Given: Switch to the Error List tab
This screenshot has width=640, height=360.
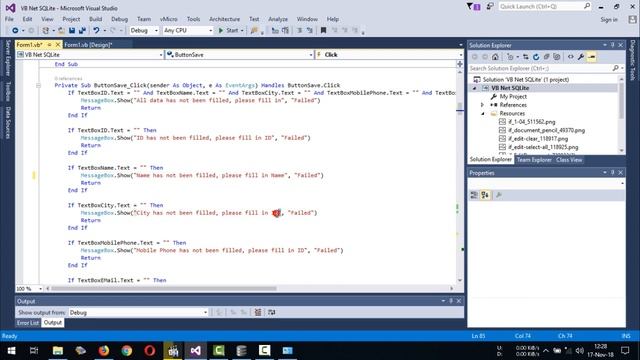Looking at the screenshot, I should click(x=28, y=322).
